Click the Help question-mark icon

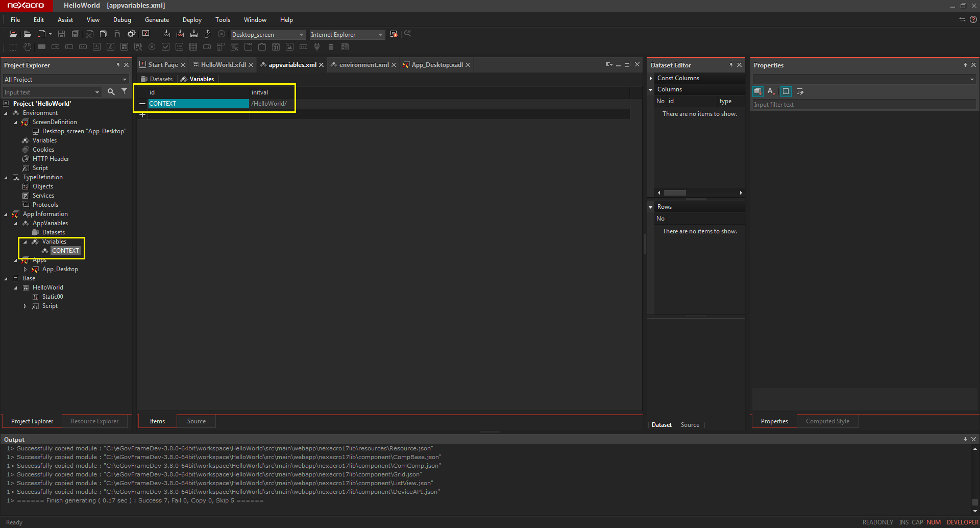(146, 34)
